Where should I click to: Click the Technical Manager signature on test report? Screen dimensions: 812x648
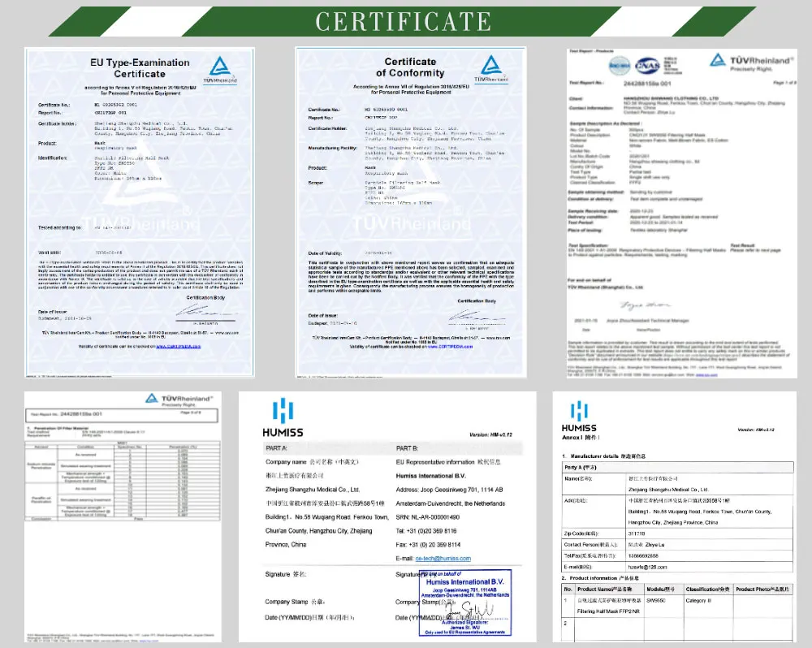(x=645, y=305)
